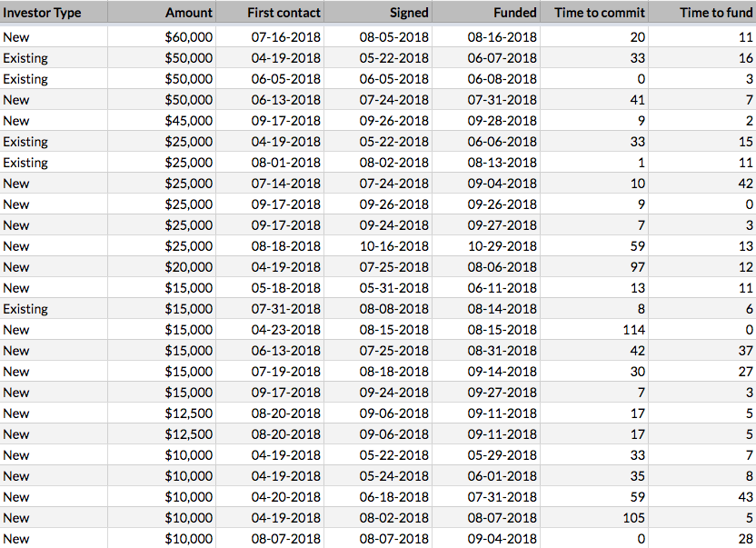Select signed date 10-16-2018
756x548 pixels.
[x=394, y=246]
